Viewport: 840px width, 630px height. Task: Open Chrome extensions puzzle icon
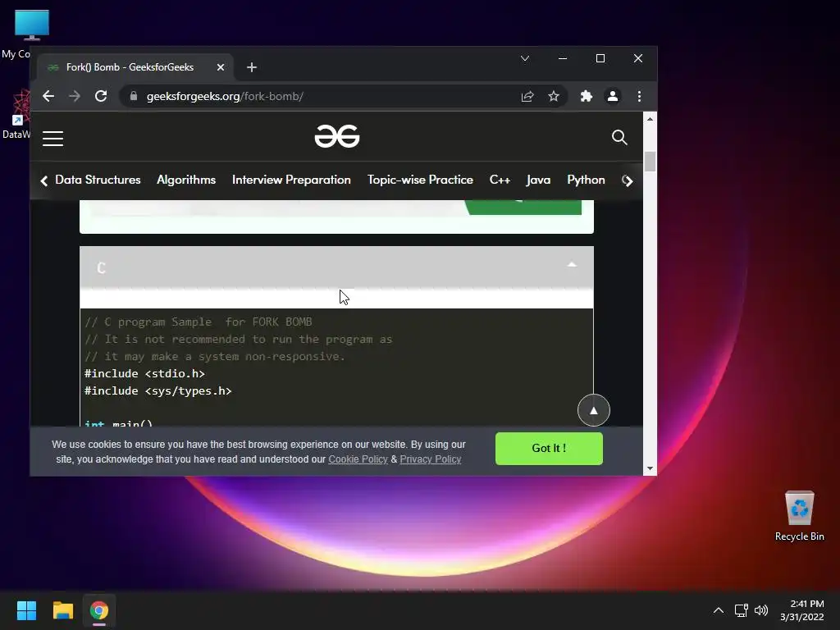pos(586,97)
